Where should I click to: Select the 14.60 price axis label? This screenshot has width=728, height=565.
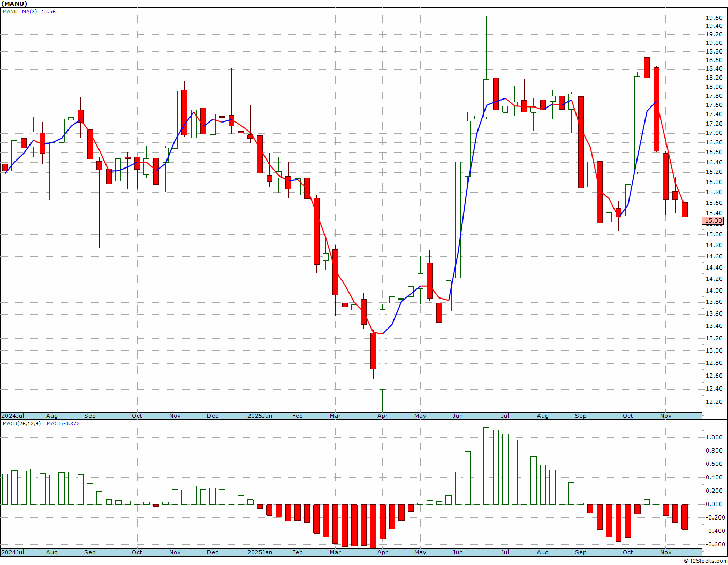714,256
